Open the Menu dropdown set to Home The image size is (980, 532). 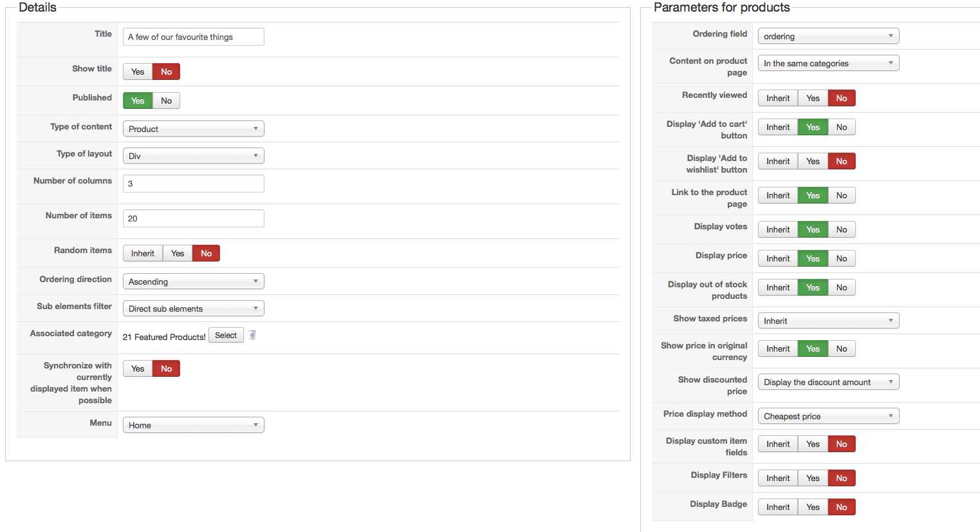(193, 425)
